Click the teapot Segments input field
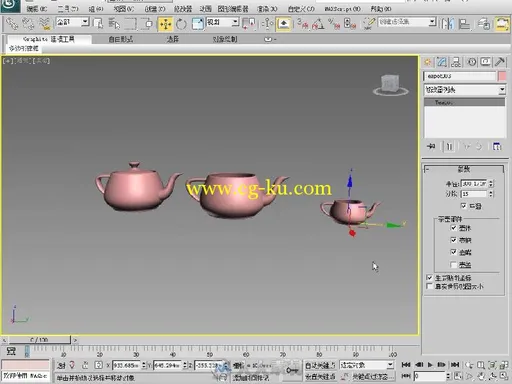 coord(474,194)
